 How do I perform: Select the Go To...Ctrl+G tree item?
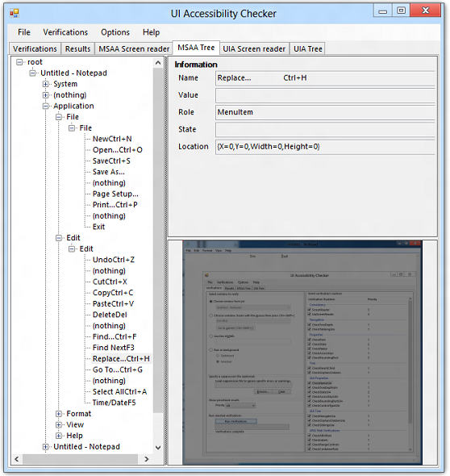click(x=118, y=370)
